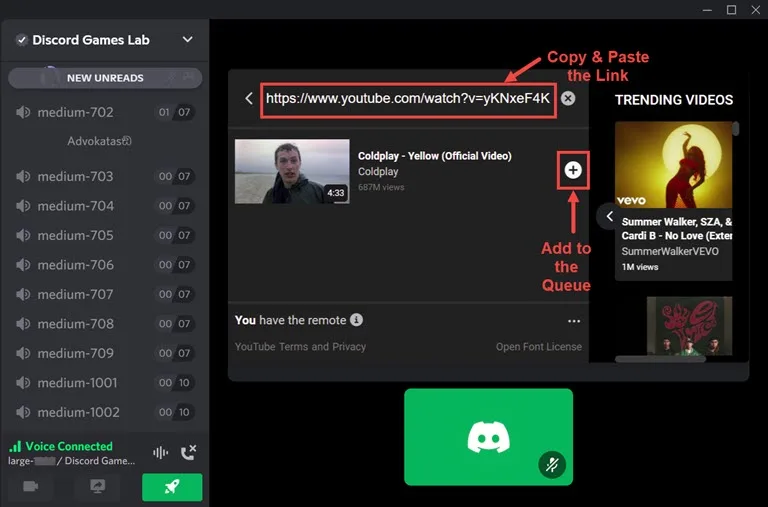Image resolution: width=768 pixels, height=507 pixels.
Task: Click the user count badge of medium-1001
Action: [x=174, y=383]
